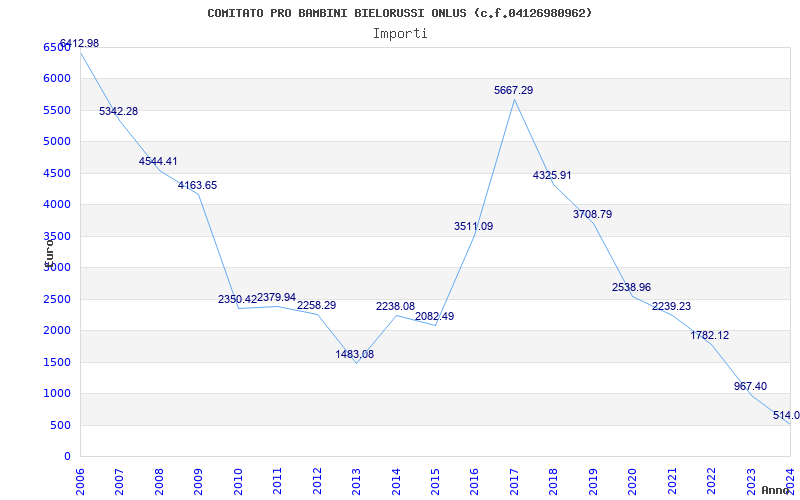Click the 1483.08 minimum value label
Screen dimensions: 800x500
(x=355, y=354)
